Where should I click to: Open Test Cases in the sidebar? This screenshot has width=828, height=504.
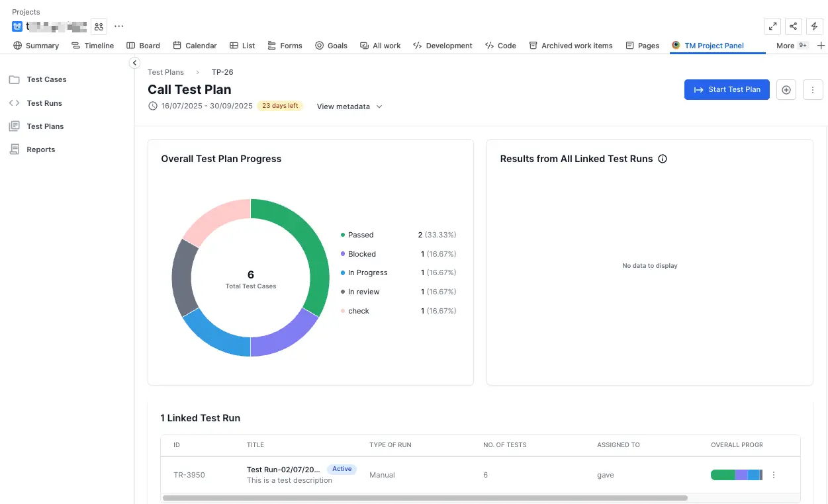coord(46,79)
